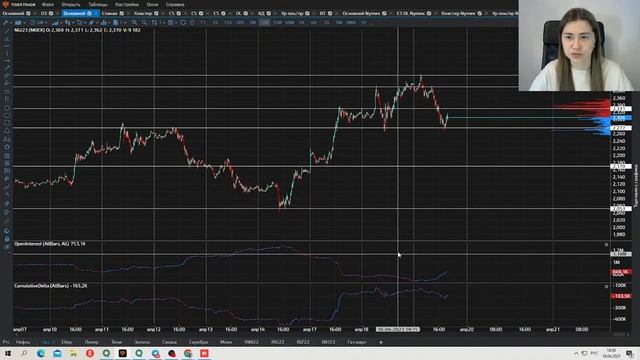
Task: Switch to the Кластер workspace tab
Action: coord(143,13)
